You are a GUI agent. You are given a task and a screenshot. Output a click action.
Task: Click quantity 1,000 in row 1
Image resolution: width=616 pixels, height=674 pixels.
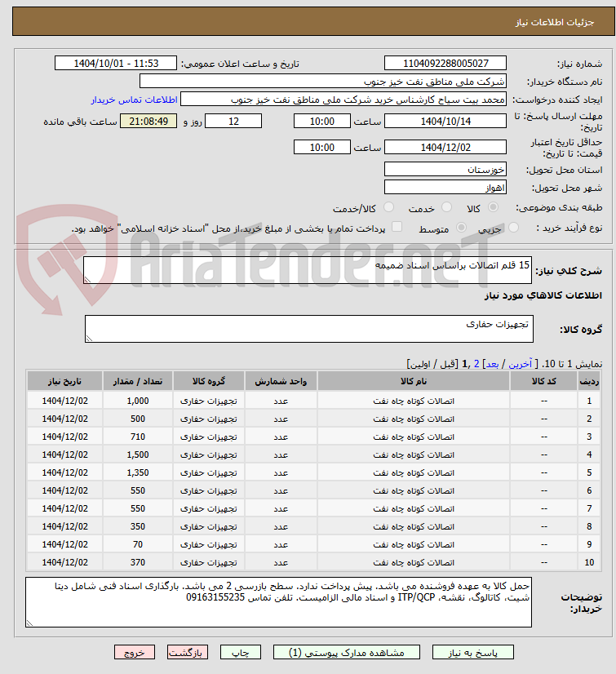[138, 401]
